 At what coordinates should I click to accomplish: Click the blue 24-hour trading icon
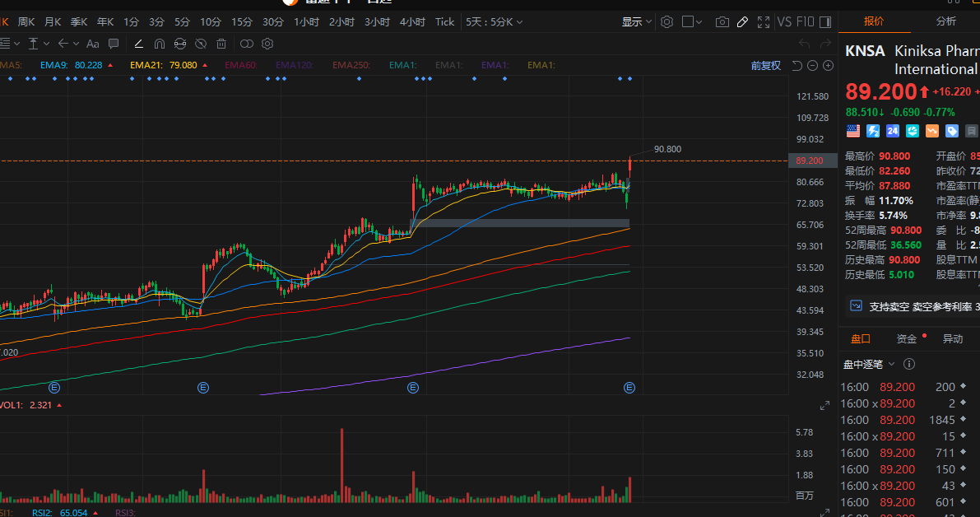tap(893, 131)
